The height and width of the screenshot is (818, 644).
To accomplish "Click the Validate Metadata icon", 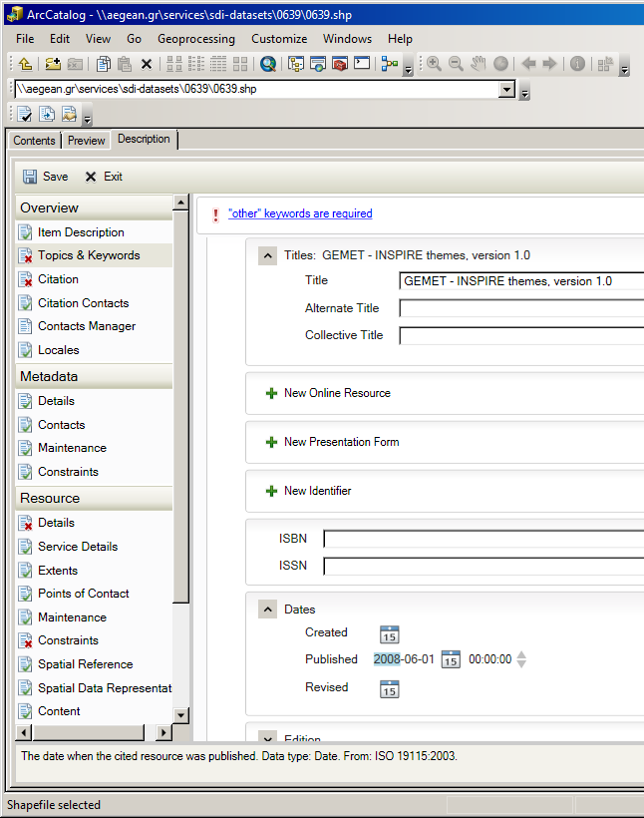I will click(x=25, y=114).
